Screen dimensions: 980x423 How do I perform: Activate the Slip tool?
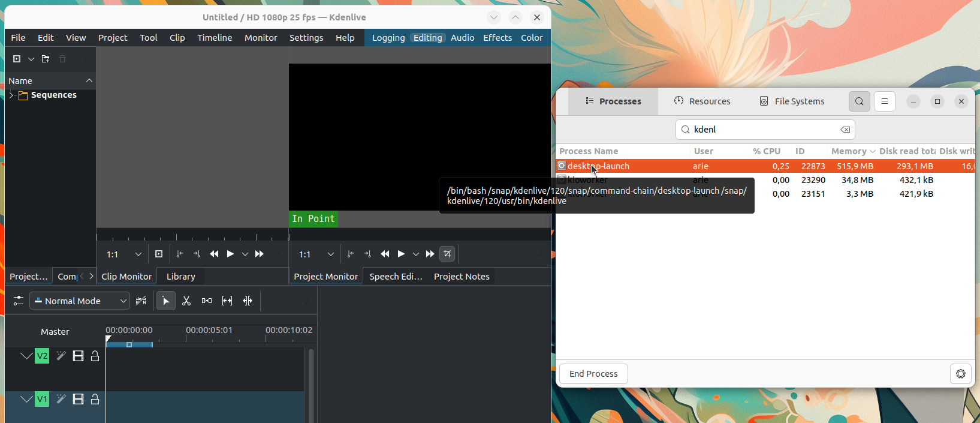coord(227,301)
